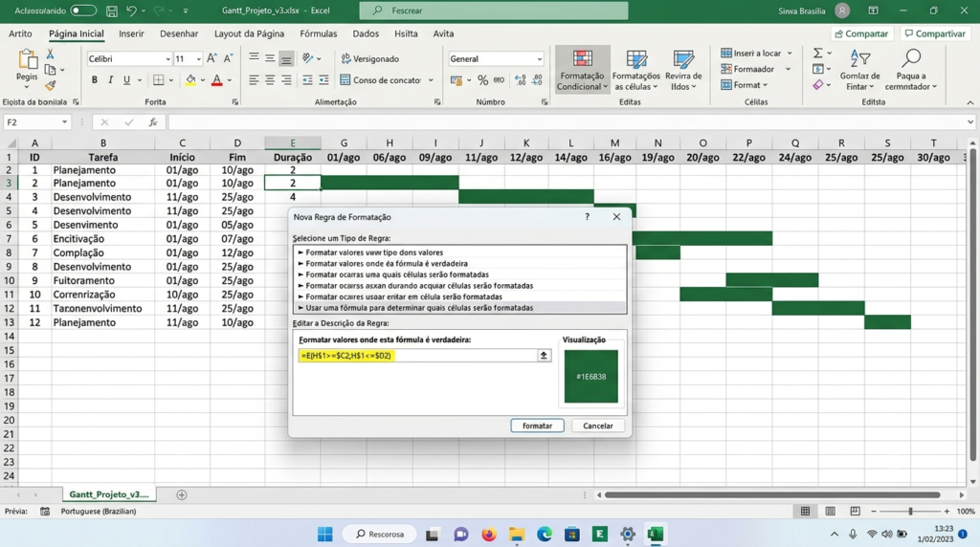Click the Cancelar button in dialog

[x=598, y=426]
